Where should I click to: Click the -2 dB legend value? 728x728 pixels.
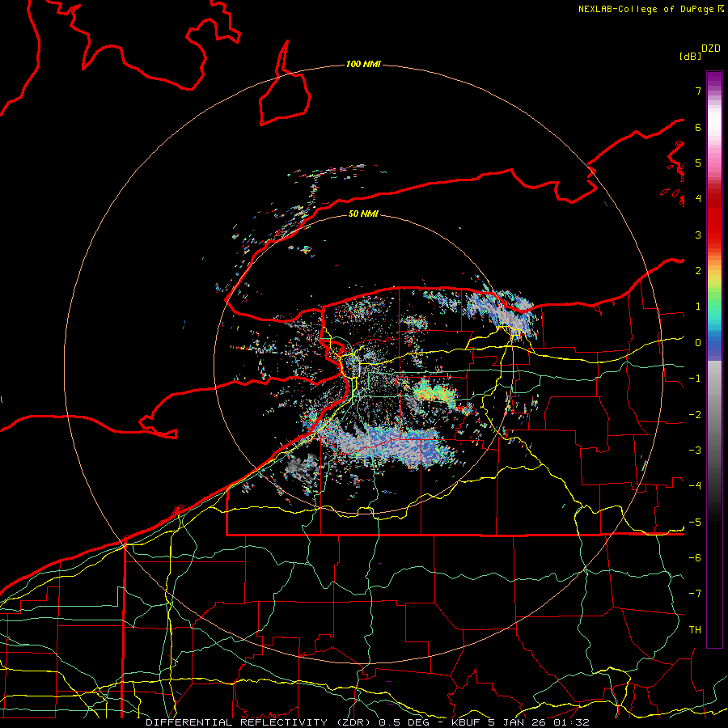point(695,414)
